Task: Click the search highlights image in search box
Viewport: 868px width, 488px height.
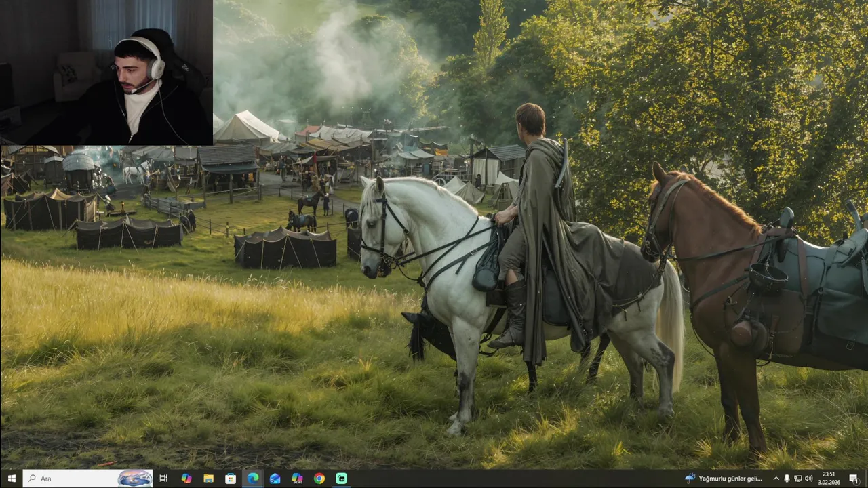Action: click(135, 479)
